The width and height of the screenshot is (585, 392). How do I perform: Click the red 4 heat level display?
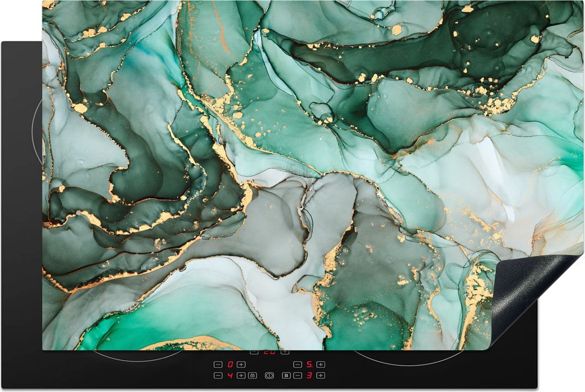230,375
